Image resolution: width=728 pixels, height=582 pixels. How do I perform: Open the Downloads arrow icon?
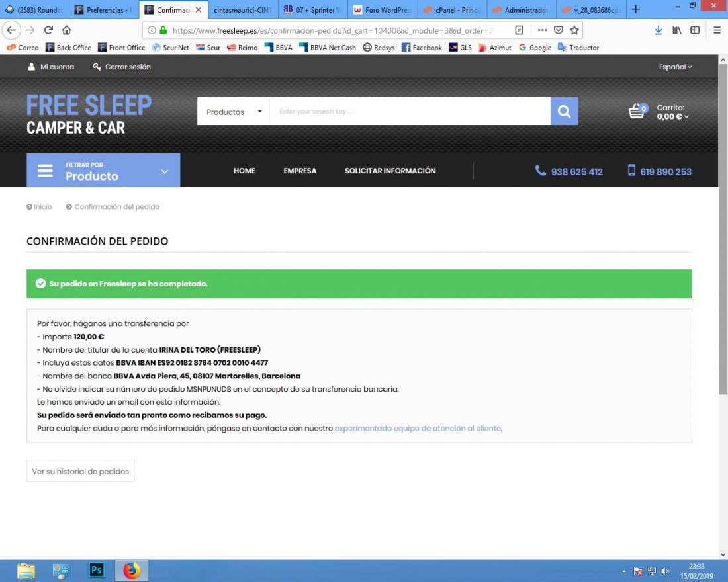pyautogui.click(x=659, y=30)
